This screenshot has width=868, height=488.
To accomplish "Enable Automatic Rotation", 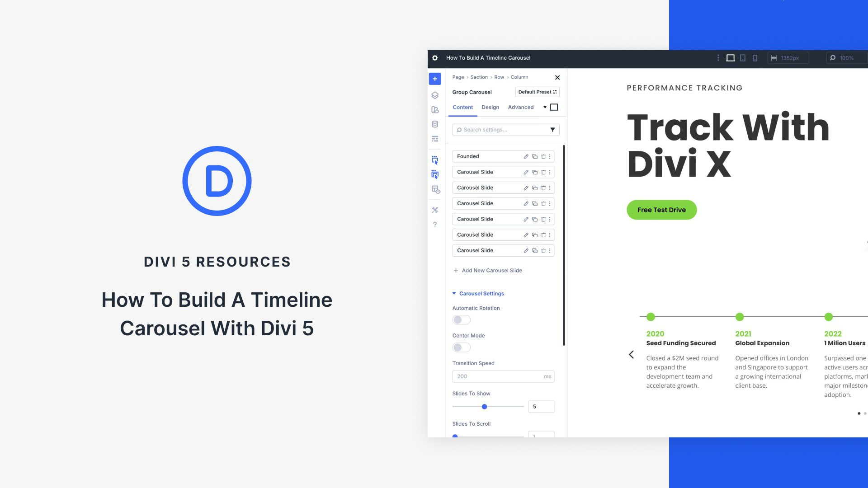I will (x=461, y=319).
